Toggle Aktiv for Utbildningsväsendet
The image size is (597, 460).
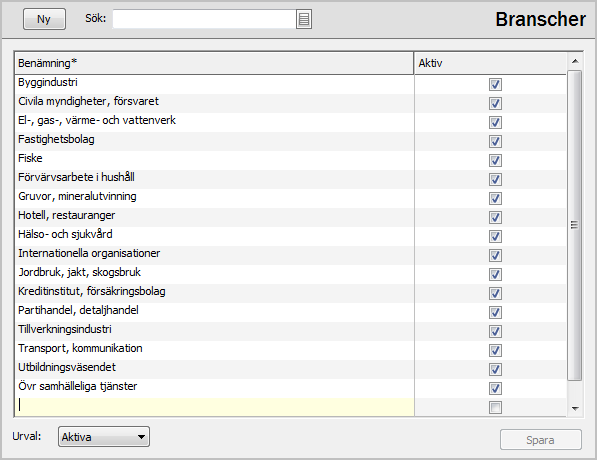(495, 369)
